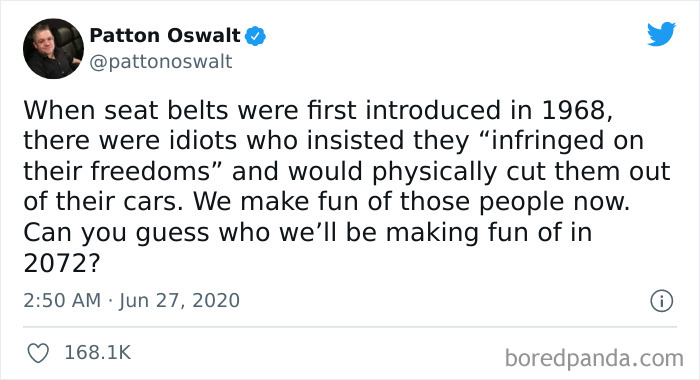Click the Jun 27, 2020 date
Viewport: 700px width, 380px height.
click(179, 301)
